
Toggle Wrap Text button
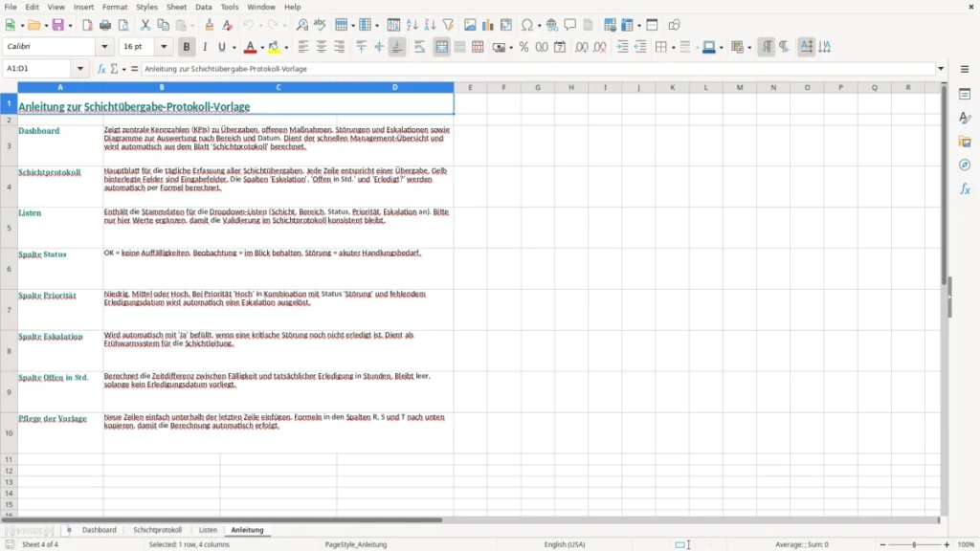[x=420, y=47]
